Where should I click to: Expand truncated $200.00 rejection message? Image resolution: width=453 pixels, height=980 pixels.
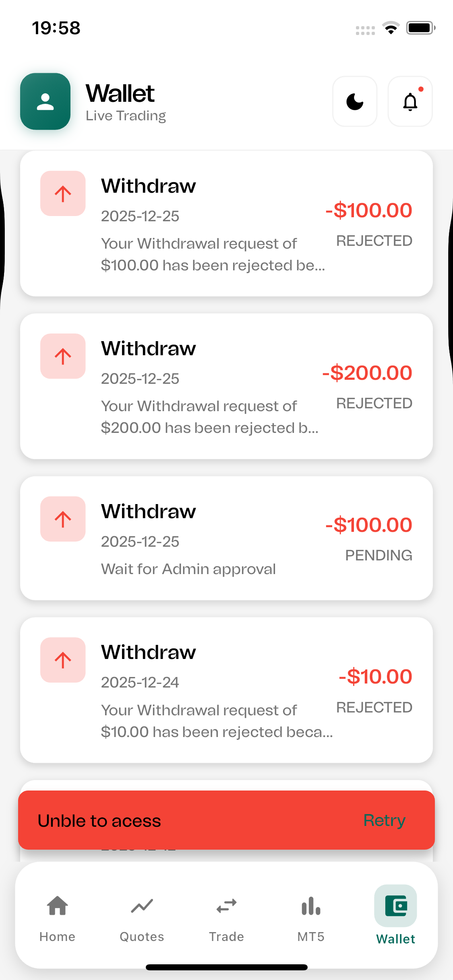[209, 417]
